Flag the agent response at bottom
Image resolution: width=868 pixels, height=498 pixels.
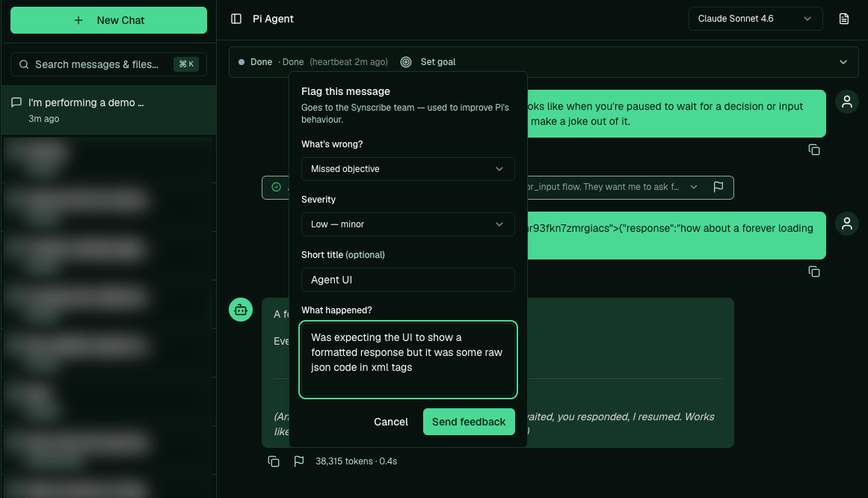[x=299, y=461]
